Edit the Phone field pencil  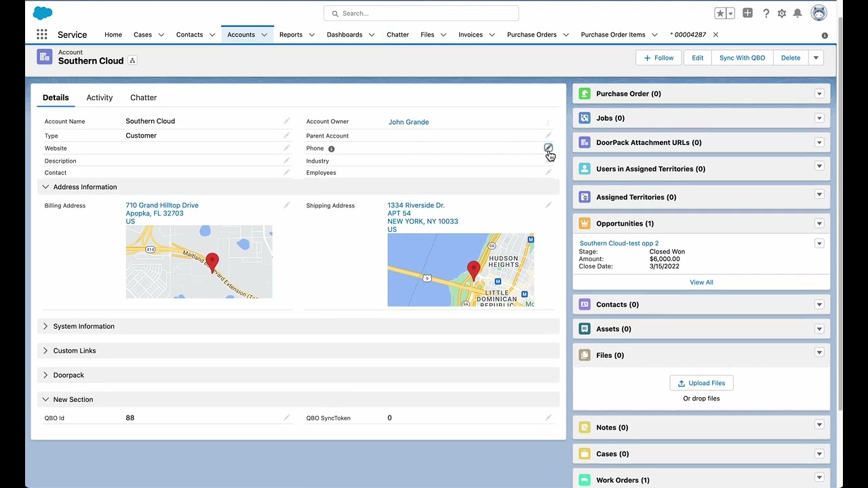coord(548,148)
